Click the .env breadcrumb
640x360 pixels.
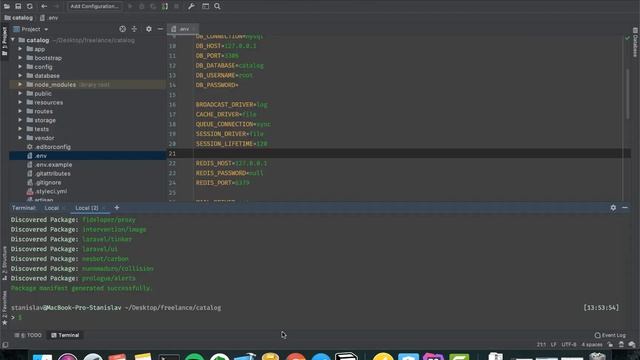(x=49, y=18)
